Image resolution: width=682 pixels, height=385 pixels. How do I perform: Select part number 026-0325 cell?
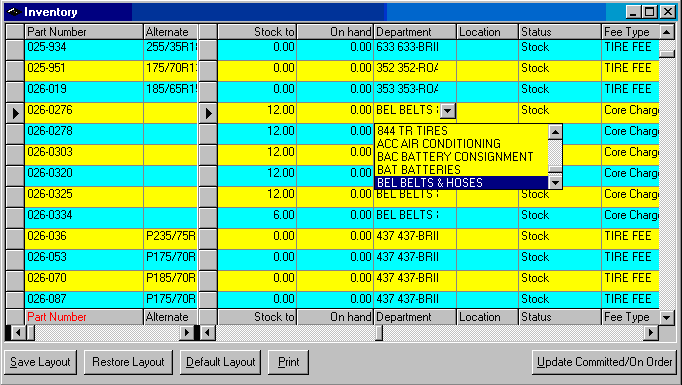[84, 197]
